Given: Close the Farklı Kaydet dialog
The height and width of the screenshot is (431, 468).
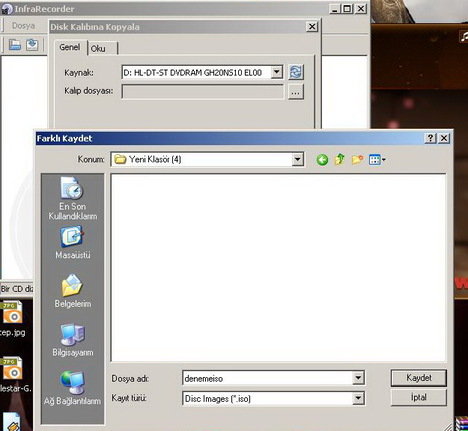Looking at the screenshot, I should click(x=444, y=138).
